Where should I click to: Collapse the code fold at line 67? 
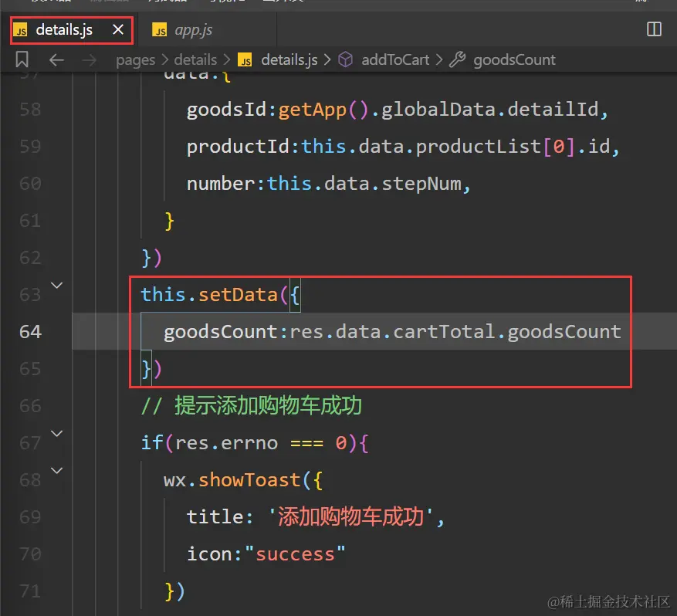coord(56,433)
